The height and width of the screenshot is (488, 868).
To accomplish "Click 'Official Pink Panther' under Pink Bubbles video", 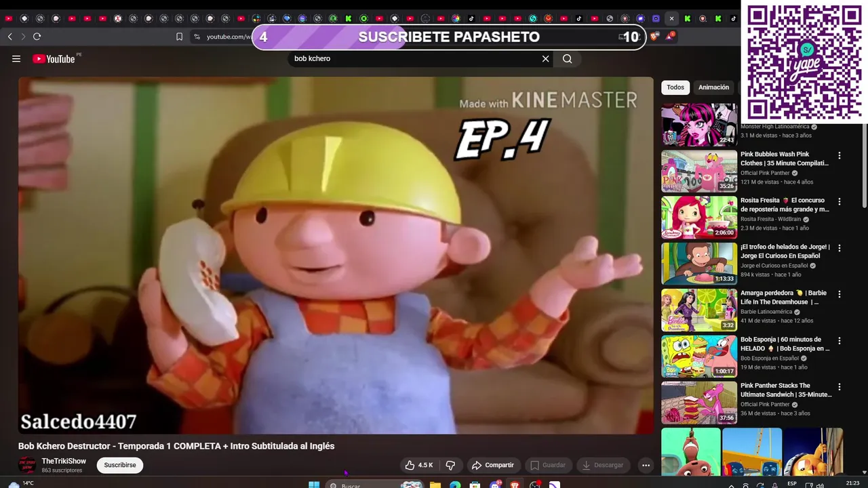I will click(x=765, y=173).
